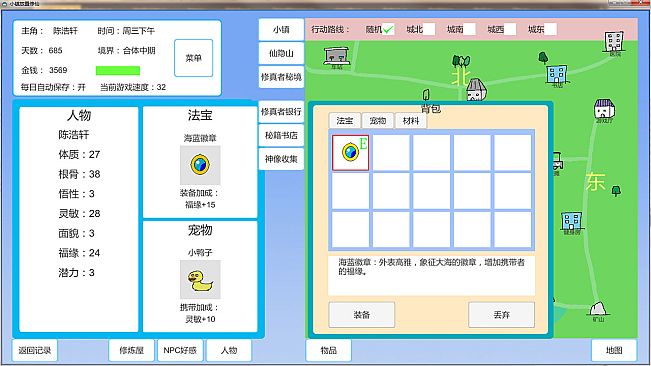Click the 健身房 gym building on map
The width and height of the screenshot is (651, 366).
point(571,221)
